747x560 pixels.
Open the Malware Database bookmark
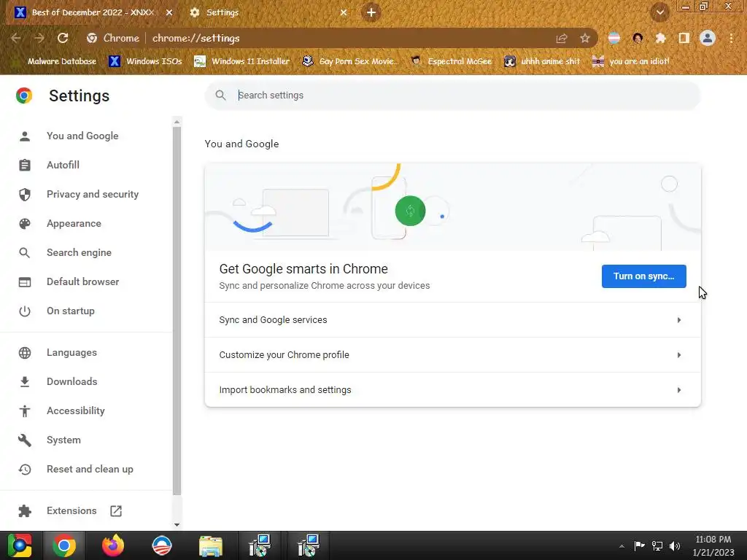click(56, 61)
